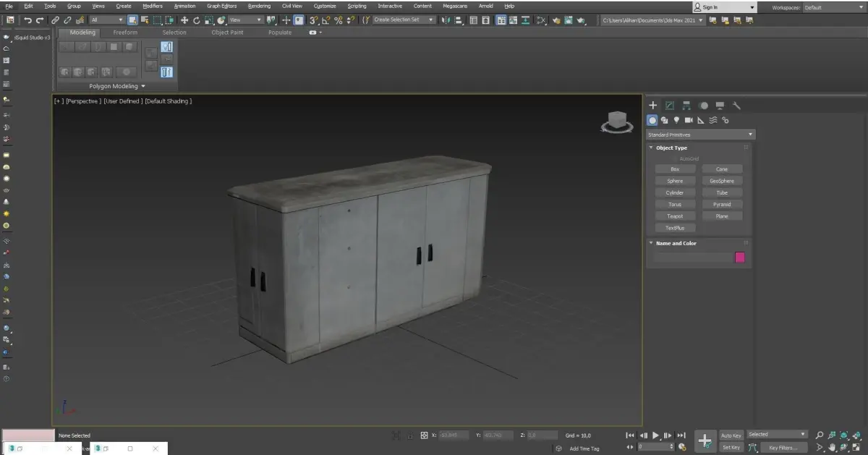Toggle Auto Key animation mode

pos(731,435)
